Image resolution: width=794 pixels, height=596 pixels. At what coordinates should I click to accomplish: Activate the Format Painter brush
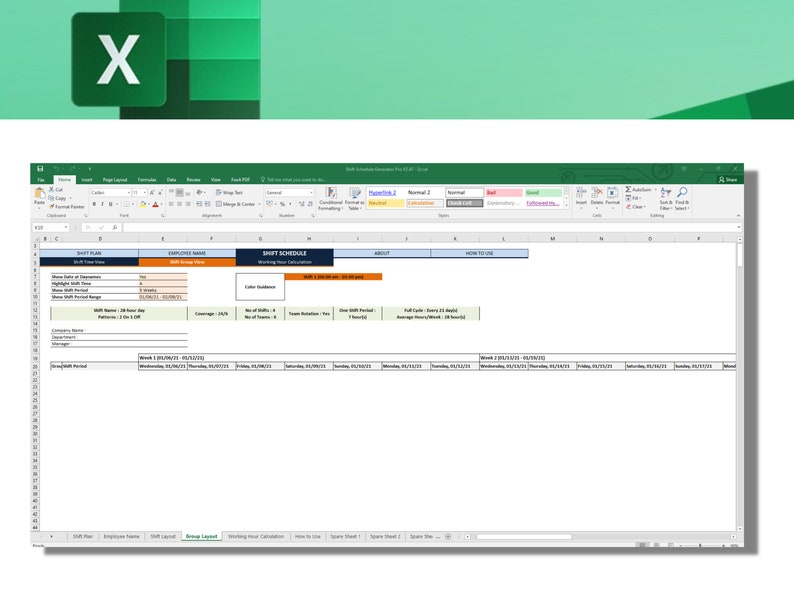[x=52, y=207]
